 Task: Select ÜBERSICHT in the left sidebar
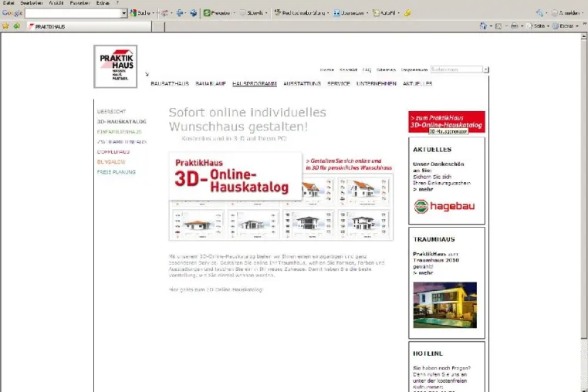tap(111, 111)
